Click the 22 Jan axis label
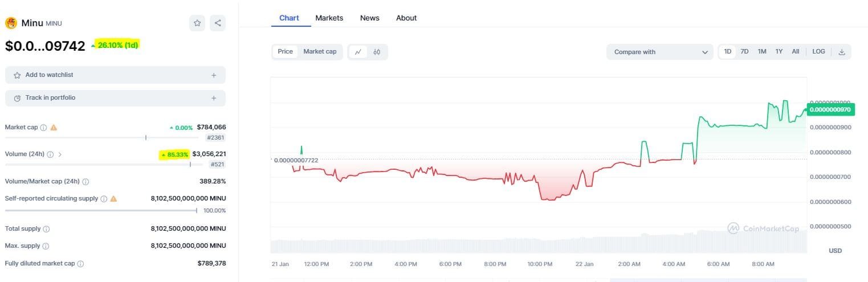The height and width of the screenshot is (282, 868). tap(585, 264)
